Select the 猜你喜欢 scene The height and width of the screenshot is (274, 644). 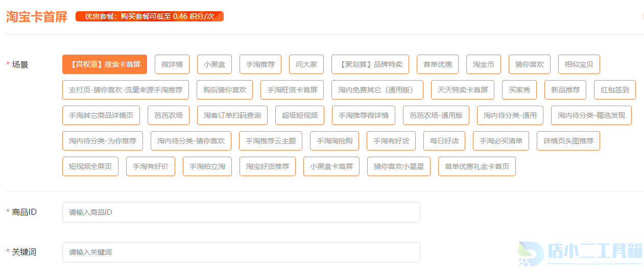[530, 64]
